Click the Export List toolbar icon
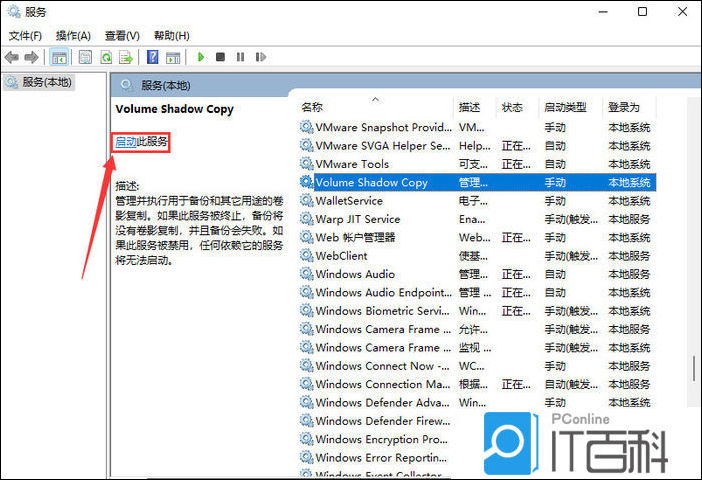 (x=126, y=57)
